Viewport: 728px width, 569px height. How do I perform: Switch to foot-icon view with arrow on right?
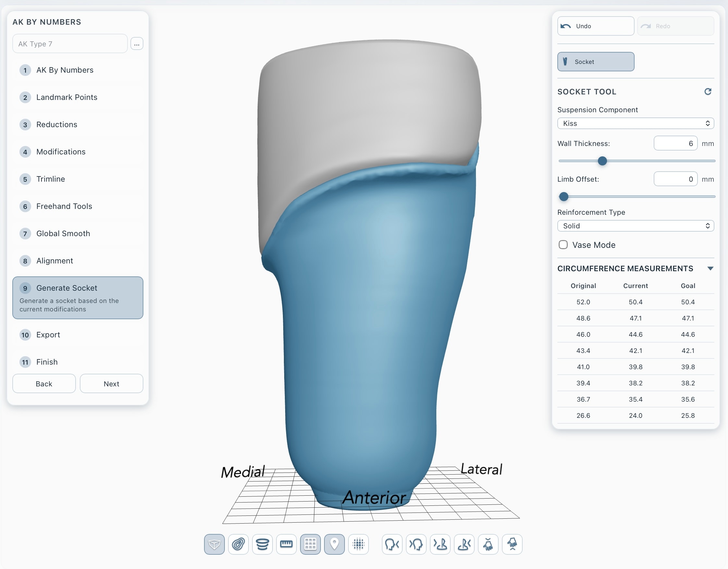click(464, 544)
